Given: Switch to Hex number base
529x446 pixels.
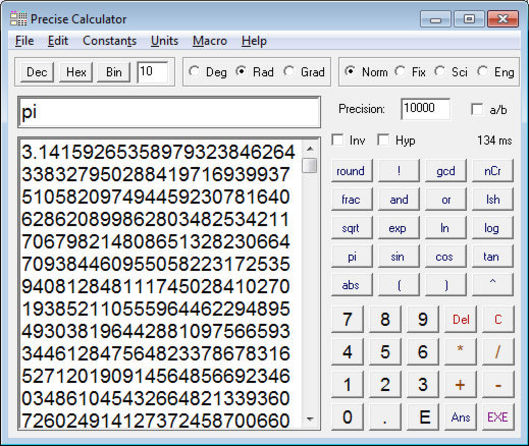Looking at the screenshot, I should (x=76, y=72).
